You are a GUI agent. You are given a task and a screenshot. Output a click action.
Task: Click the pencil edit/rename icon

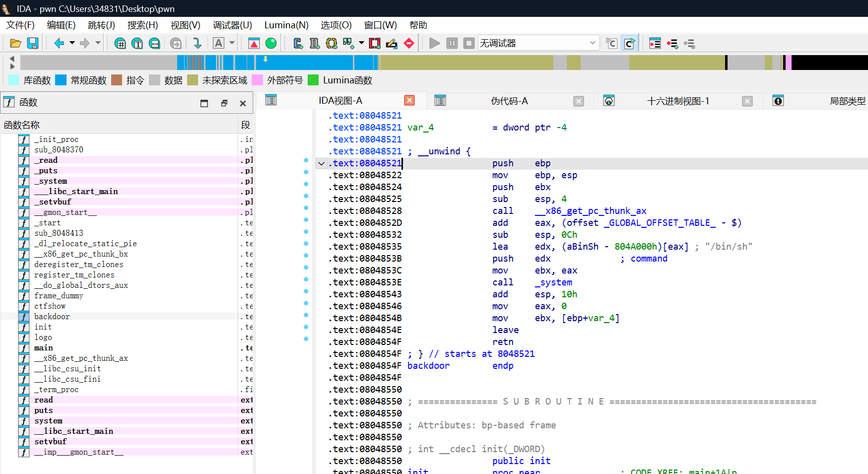click(x=392, y=43)
